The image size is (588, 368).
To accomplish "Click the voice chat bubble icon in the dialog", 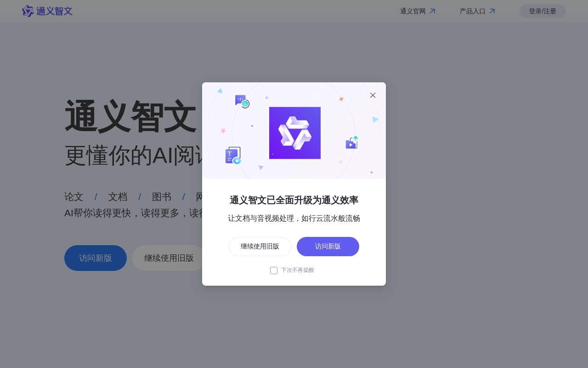I will [x=242, y=101].
